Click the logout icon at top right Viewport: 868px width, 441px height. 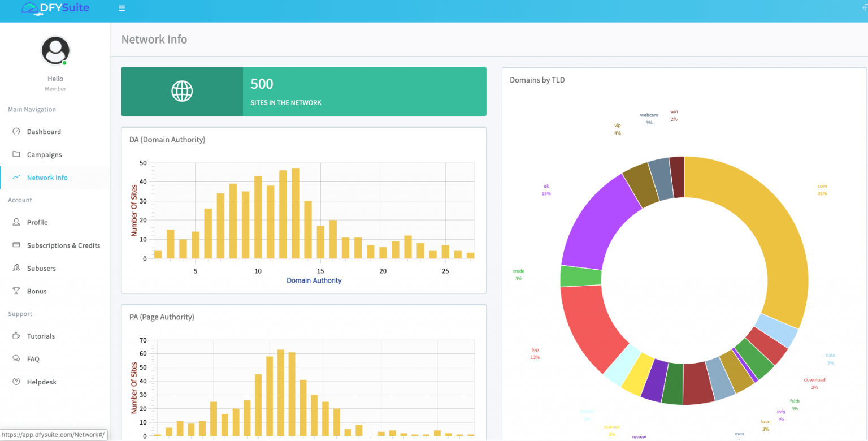[x=865, y=8]
